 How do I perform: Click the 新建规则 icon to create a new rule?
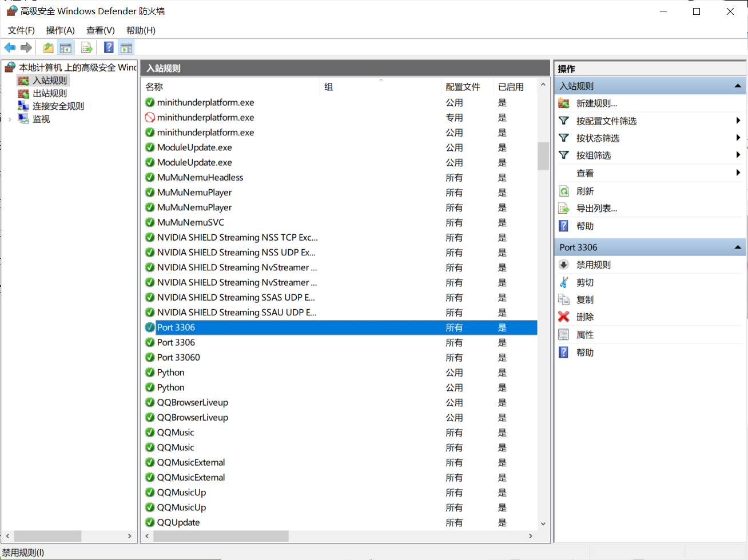coord(564,103)
